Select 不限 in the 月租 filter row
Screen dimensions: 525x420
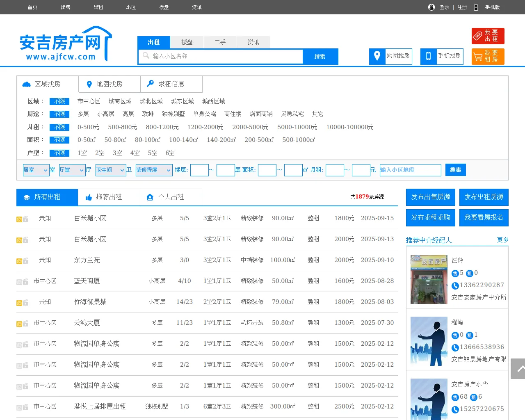[x=59, y=127]
